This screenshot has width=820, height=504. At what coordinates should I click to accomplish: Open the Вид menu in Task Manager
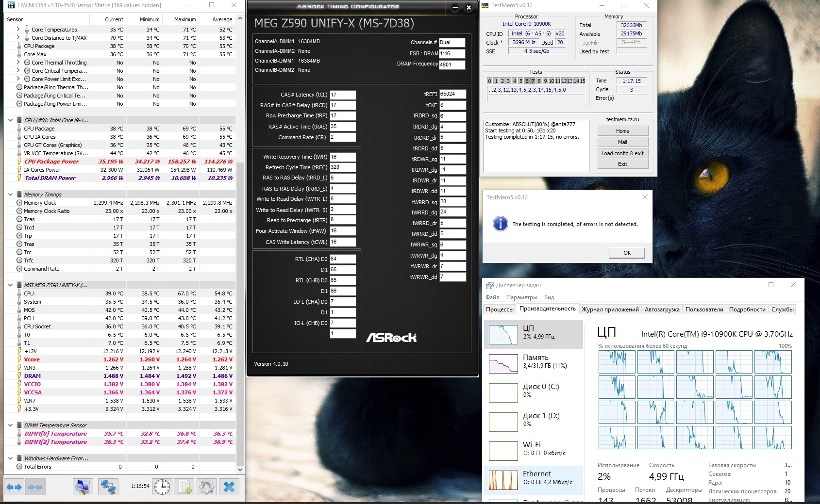[549, 297]
